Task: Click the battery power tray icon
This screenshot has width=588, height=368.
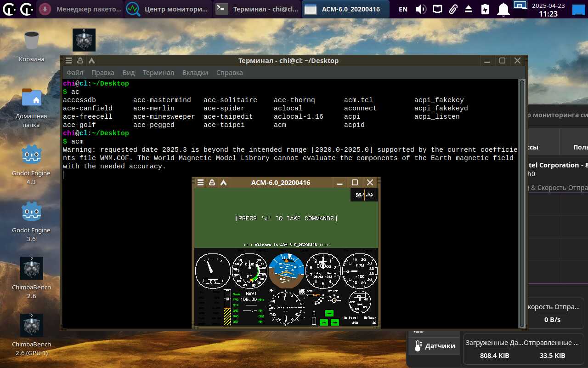Action: [485, 9]
